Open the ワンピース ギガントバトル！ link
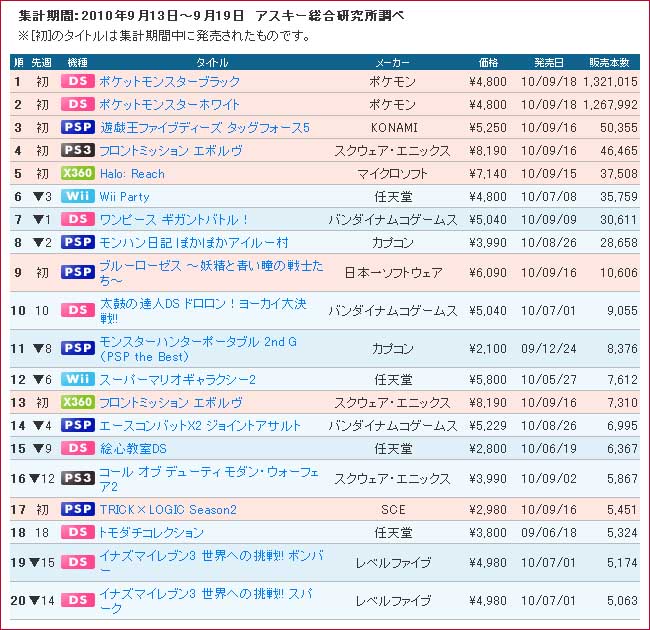 coord(174,220)
